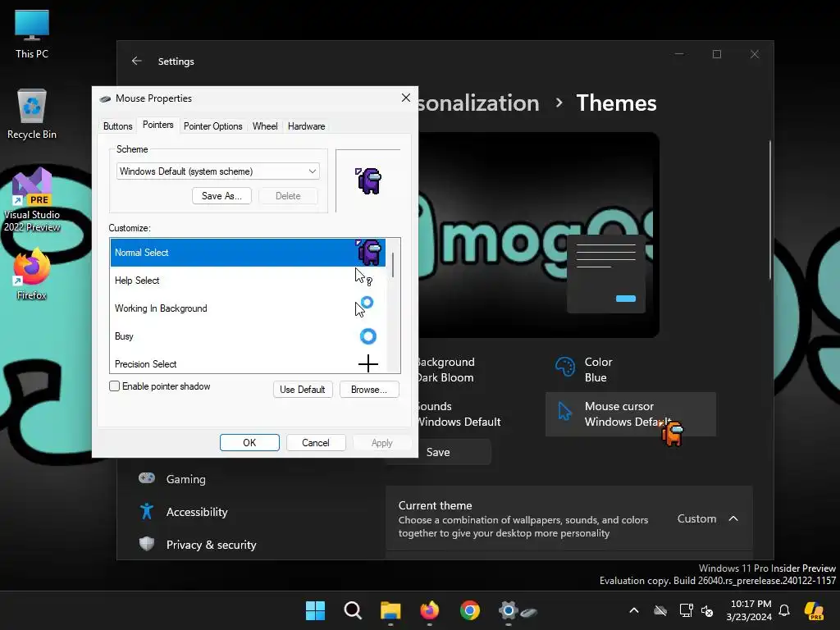Click the Use Default button
Viewport: 840px width, 630px height.
pyautogui.click(x=303, y=390)
